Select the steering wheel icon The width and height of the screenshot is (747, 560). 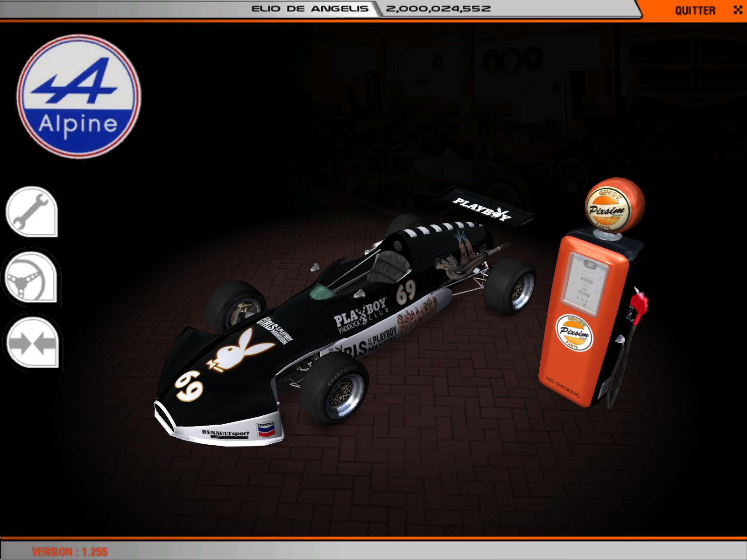tap(32, 278)
